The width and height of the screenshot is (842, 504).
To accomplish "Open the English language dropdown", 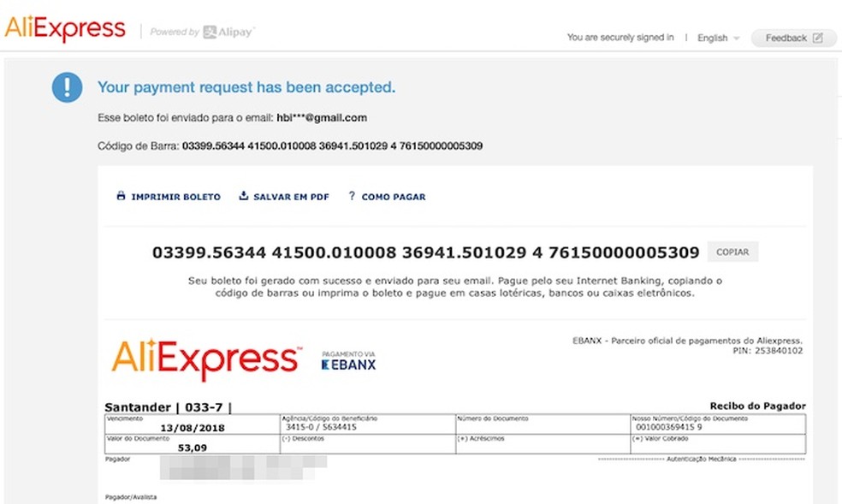I will click(712, 38).
